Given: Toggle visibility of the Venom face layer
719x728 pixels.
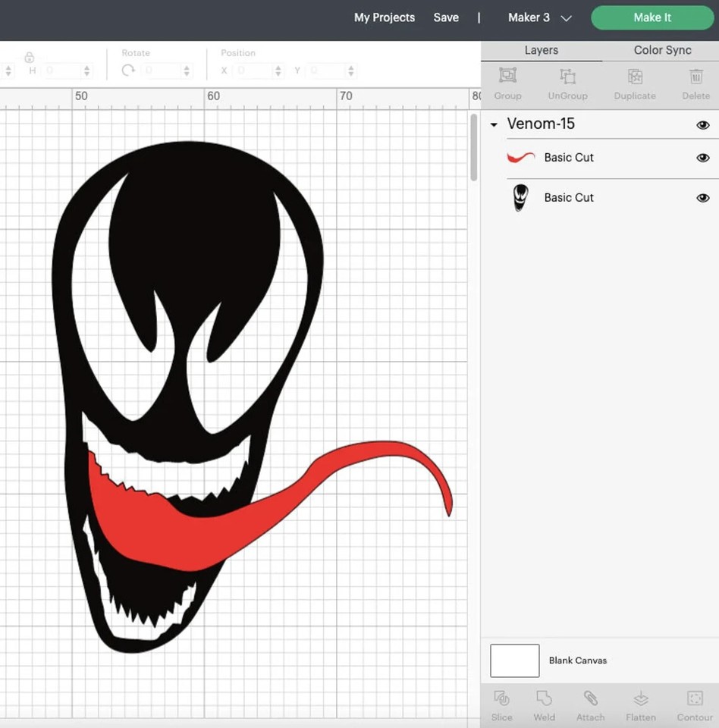Looking at the screenshot, I should 703,197.
